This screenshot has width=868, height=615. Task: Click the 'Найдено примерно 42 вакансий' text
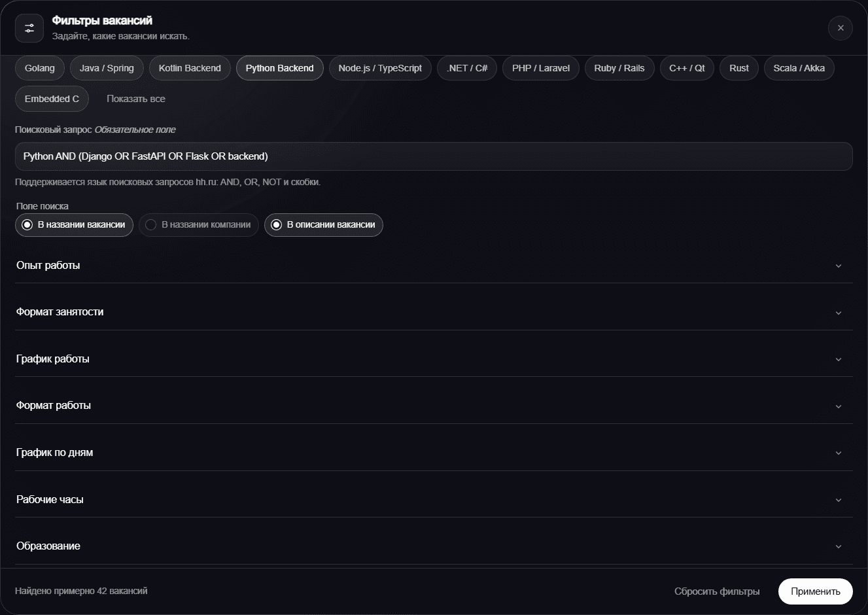click(81, 591)
